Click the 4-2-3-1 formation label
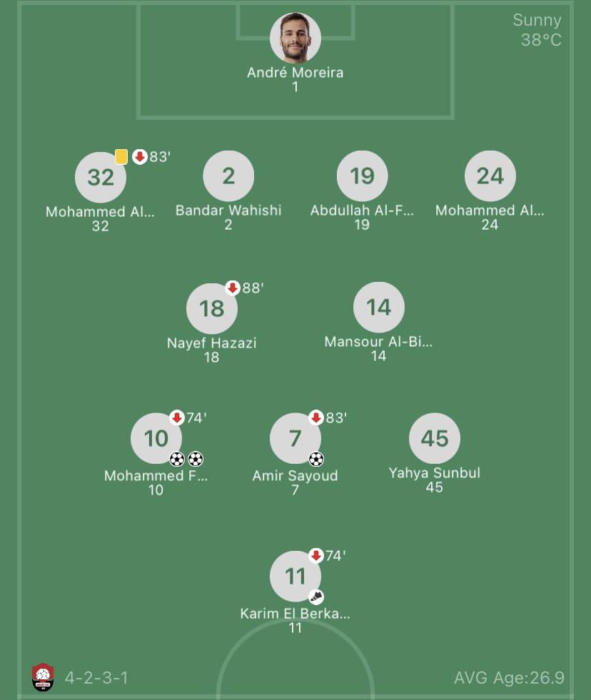591x700 pixels. coord(96,677)
